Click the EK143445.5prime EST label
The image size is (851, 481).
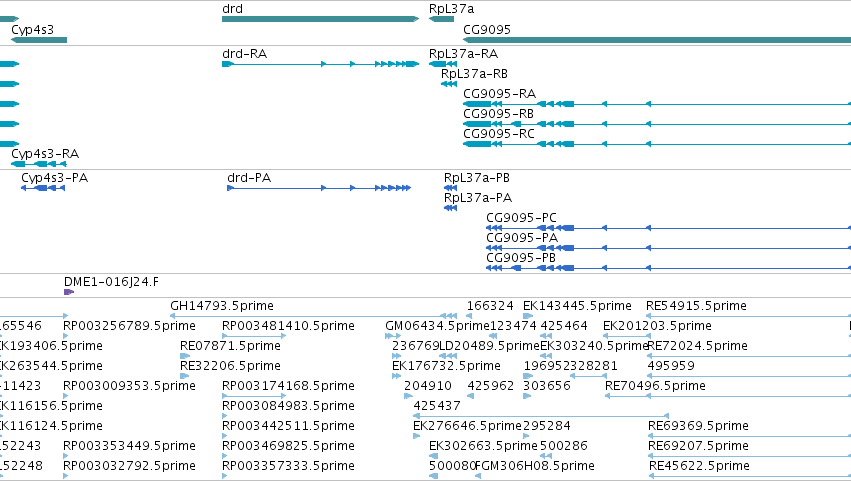pos(577,306)
